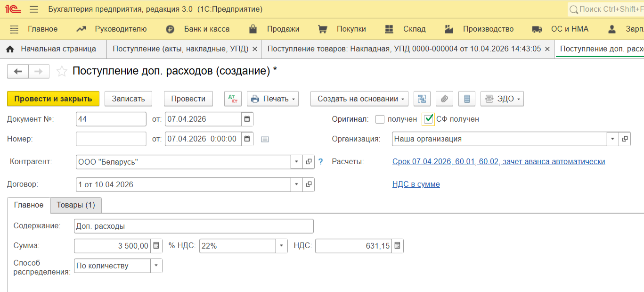Click empty Номер input field
This screenshot has height=292, width=644.
(111, 139)
